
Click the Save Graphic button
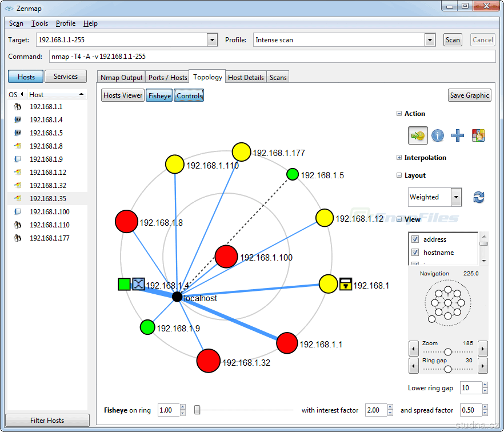(x=469, y=95)
